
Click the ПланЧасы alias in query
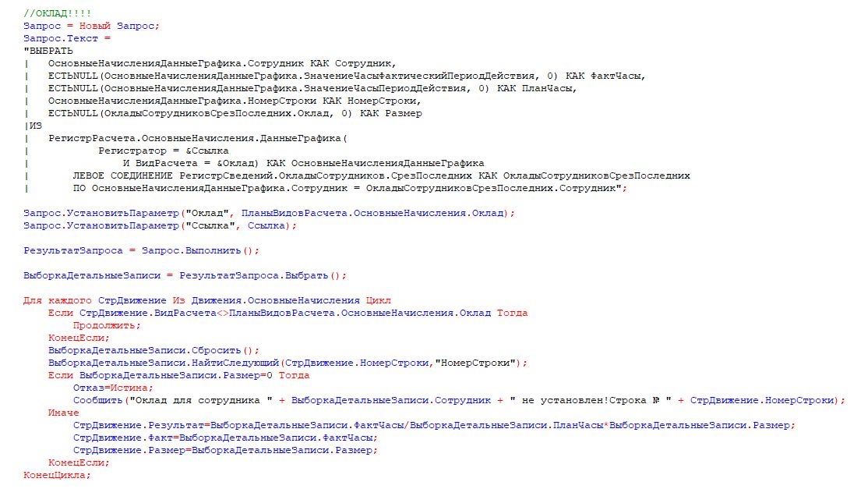point(546,89)
